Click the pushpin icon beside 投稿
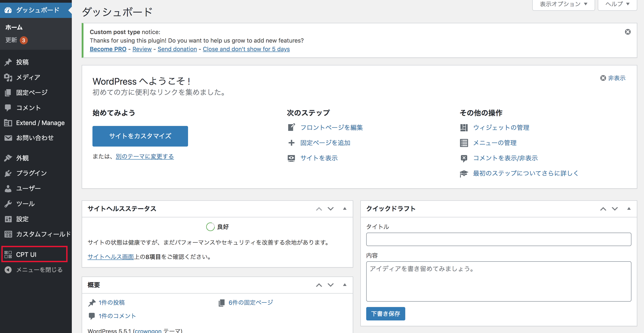 point(8,62)
